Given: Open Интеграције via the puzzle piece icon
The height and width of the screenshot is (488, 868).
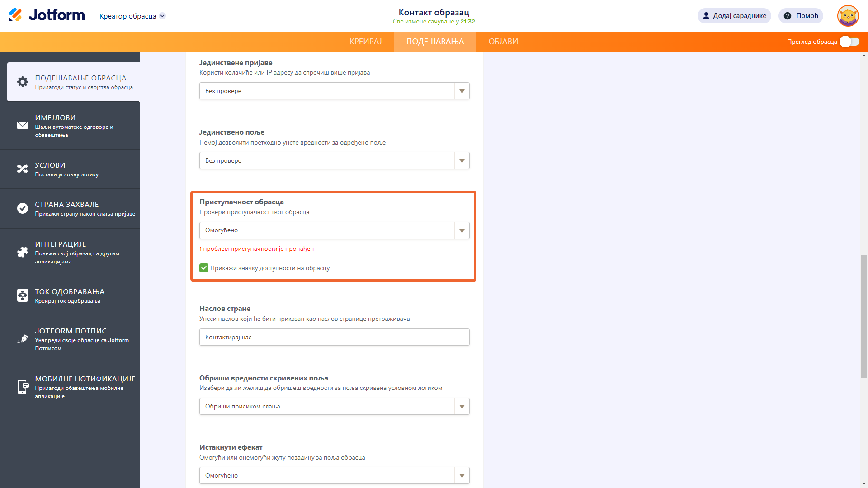Looking at the screenshot, I should (23, 252).
